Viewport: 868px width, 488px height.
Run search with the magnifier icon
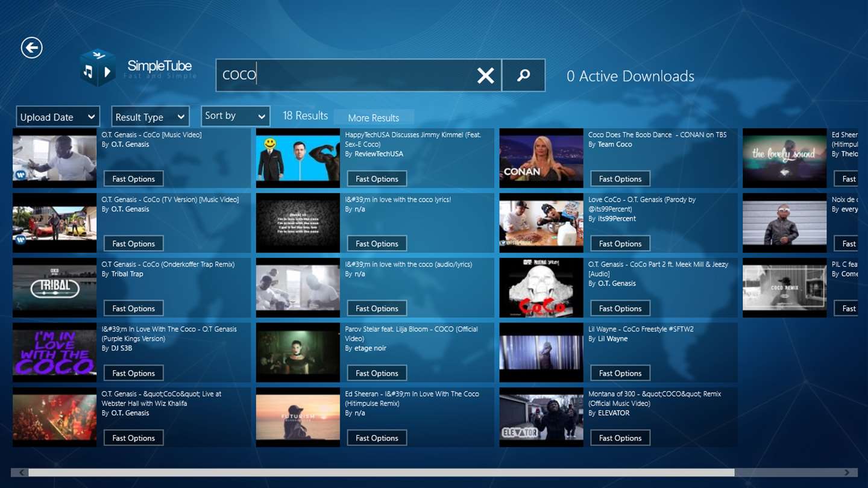click(x=523, y=75)
